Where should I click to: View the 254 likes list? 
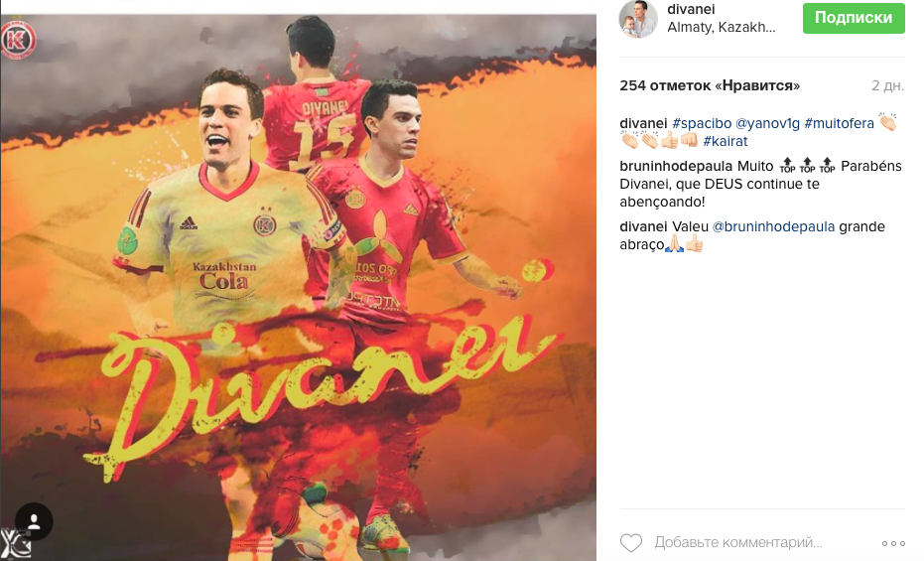click(710, 85)
